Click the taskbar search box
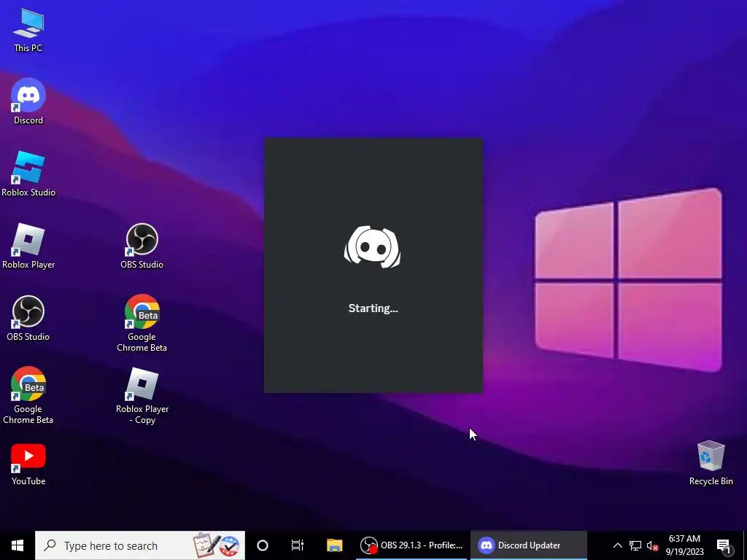Screen dimensions: 747x560 coord(140,545)
